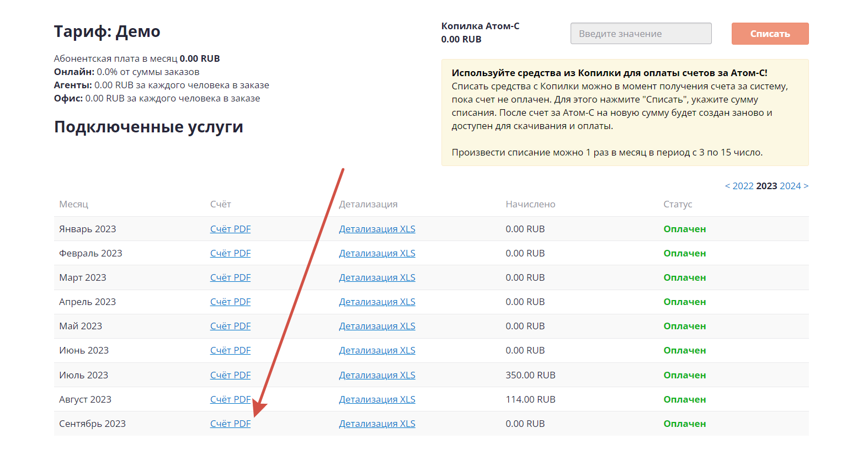
Task: Open Счёт PDF for Апрель 2023
Action: tap(230, 302)
